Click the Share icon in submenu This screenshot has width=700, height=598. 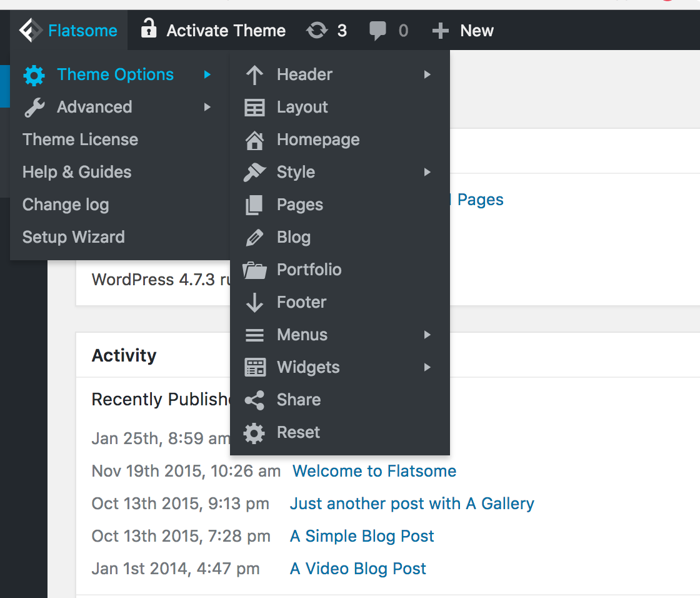[x=254, y=400]
